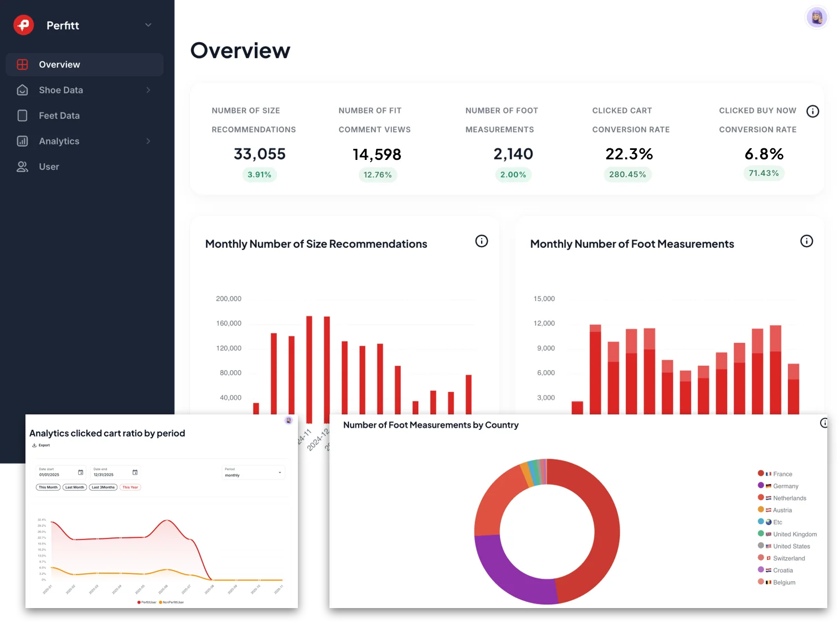Click info icon beside Clicked Buy Now rate
840x623 pixels.
[x=812, y=111]
